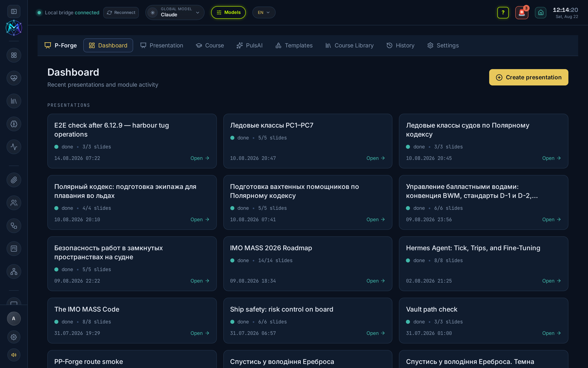The image size is (588, 368).
Task: Open the heart pulse health icon
Action: pos(14,78)
